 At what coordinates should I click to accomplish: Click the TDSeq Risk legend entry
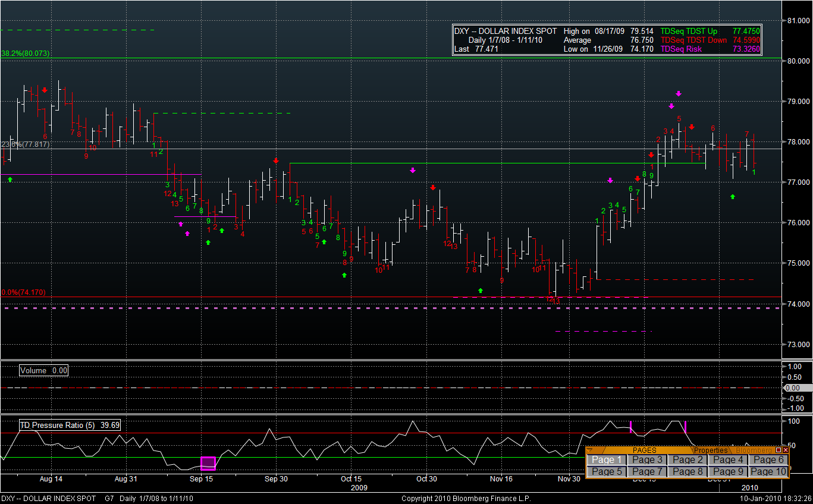click(x=681, y=49)
